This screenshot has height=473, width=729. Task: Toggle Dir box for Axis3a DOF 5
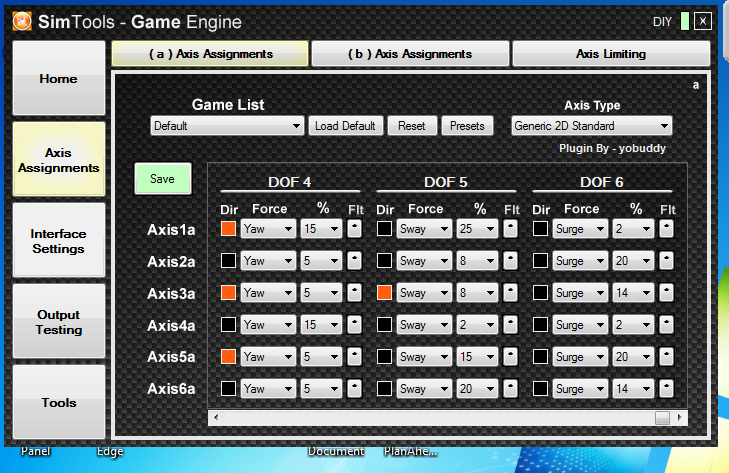(x=384, y=293)
